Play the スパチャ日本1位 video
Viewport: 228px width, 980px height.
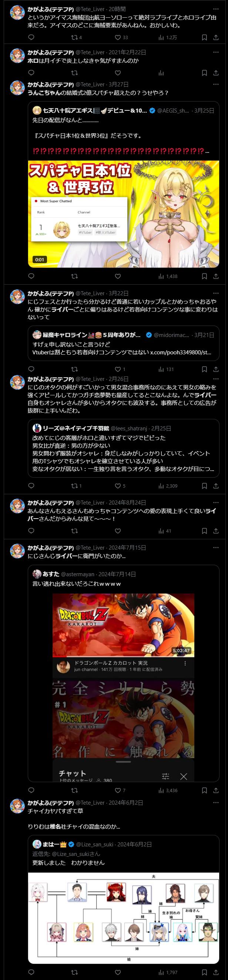pos(124,214)
